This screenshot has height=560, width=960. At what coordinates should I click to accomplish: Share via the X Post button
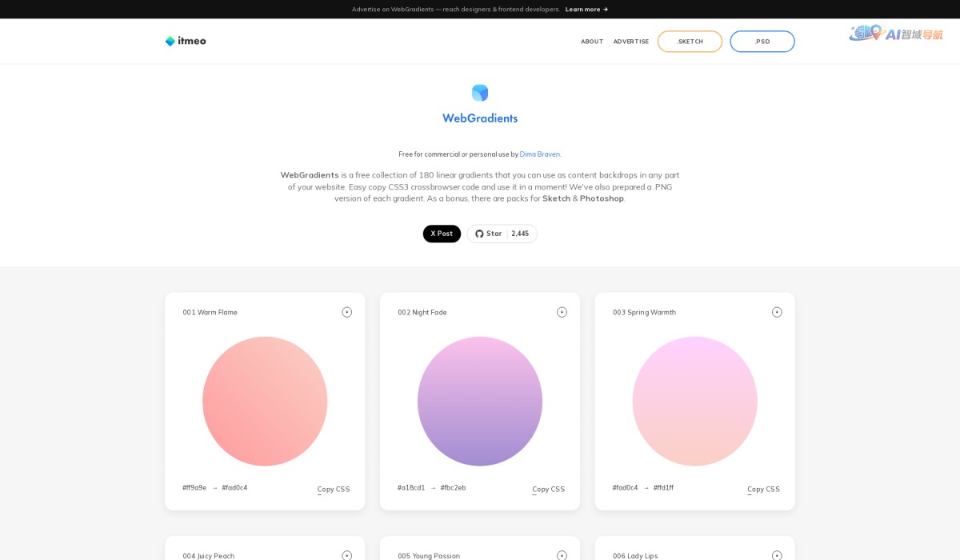(442, 234)
